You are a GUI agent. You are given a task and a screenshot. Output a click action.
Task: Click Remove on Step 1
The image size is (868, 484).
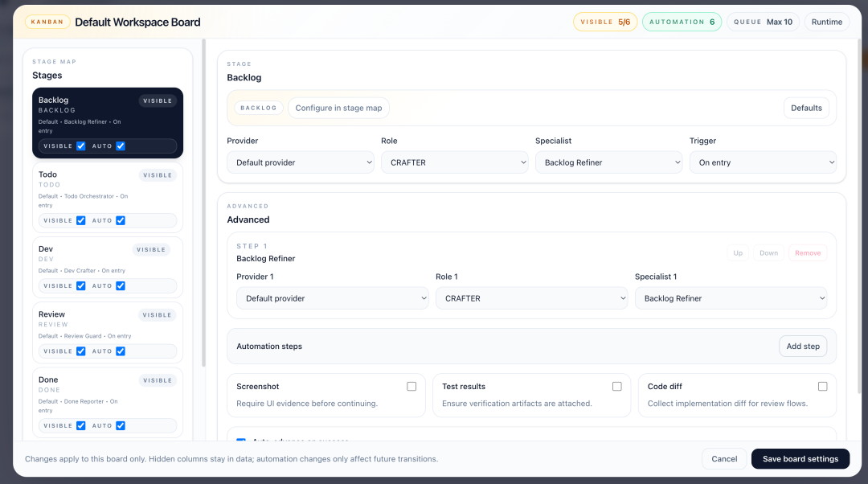[x=809, y=253]
